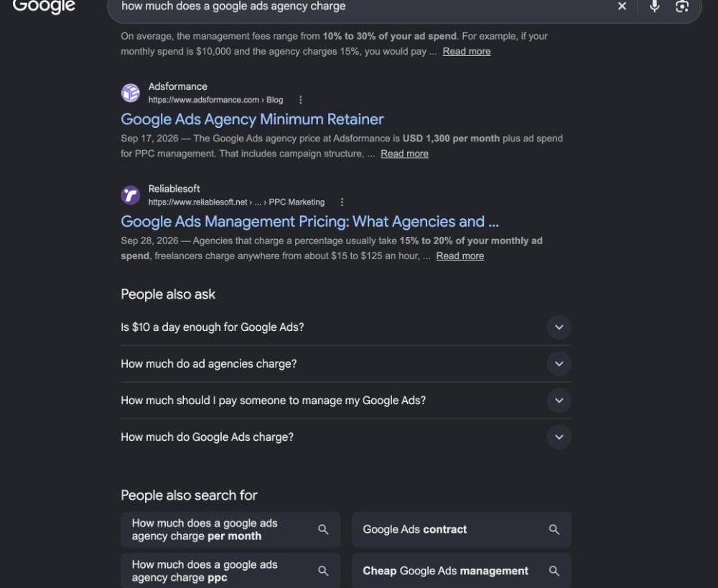Open more options for the Adsformance result
718x588 pixels.
click(x=300, y=100)
